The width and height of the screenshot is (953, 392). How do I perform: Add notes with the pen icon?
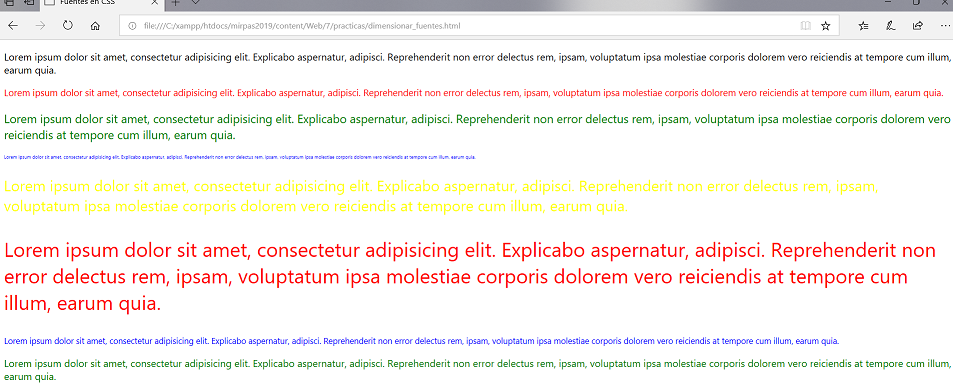pyautogui.click(x=890, y=26)
